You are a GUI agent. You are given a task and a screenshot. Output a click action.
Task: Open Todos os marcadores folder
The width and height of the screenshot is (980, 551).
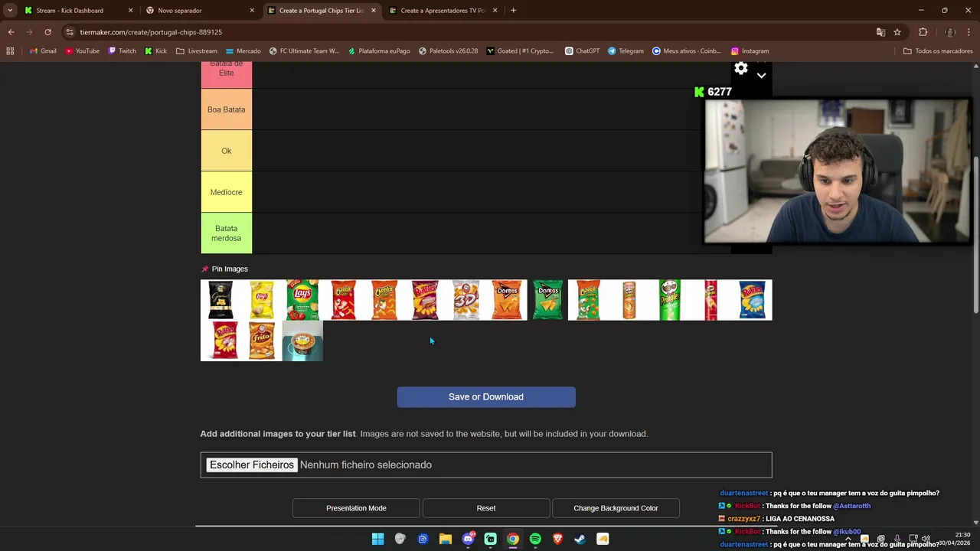[938, 51]
